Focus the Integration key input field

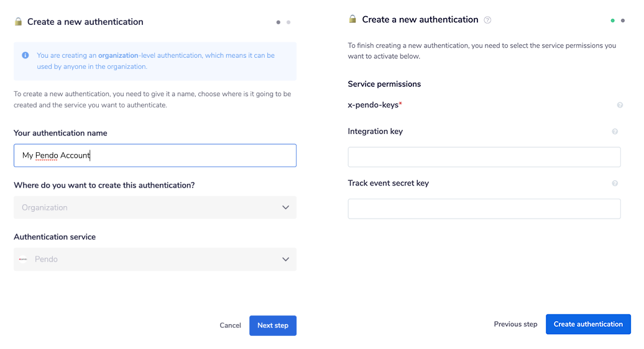click(484, 157)
